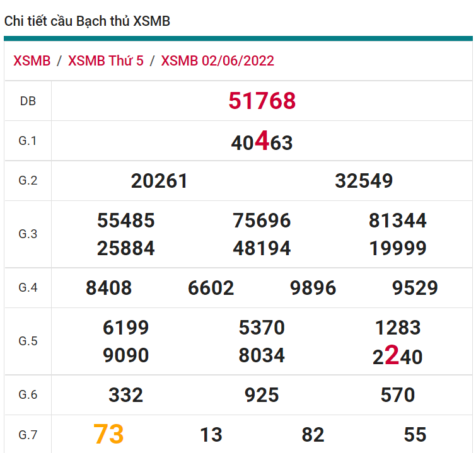Select G.2 number 20261
Screen dimensions: 476x453
pyautogui.click(x=160, y=181)
